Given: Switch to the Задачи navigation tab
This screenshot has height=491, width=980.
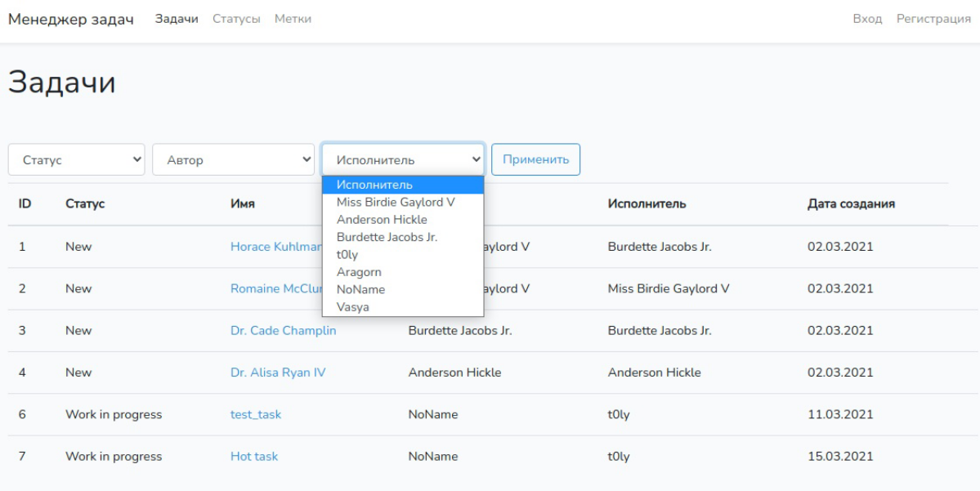Looking at the screenshot, I should pos(177,19).
